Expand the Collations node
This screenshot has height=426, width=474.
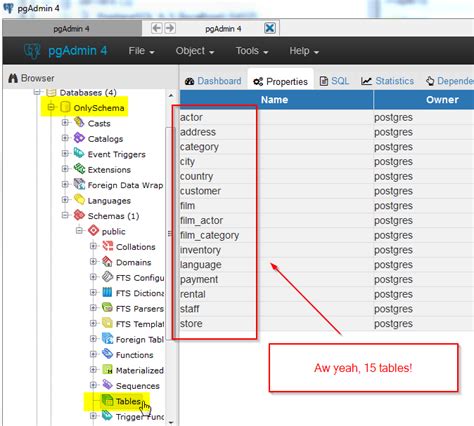click(93, 246)
